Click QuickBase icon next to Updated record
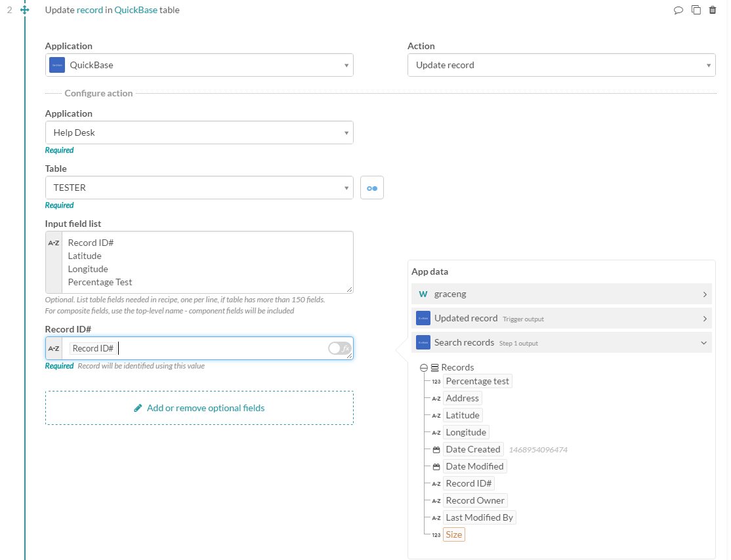731x560 pixels. click(x=423, y=318)
